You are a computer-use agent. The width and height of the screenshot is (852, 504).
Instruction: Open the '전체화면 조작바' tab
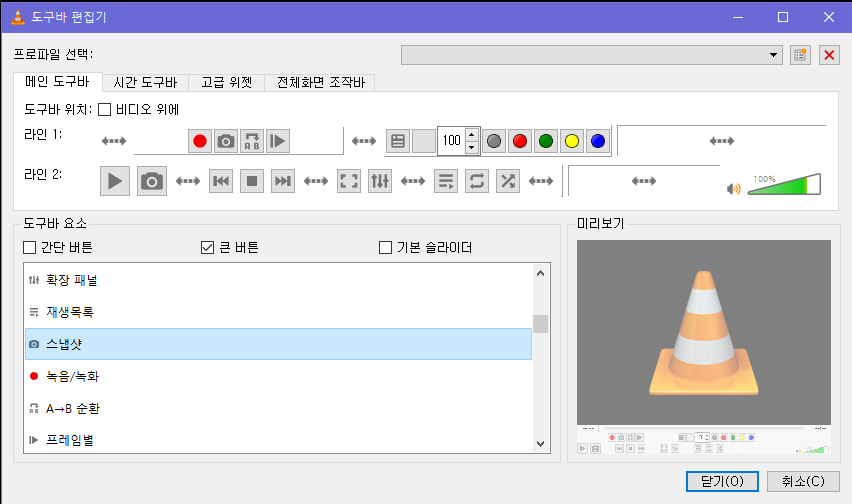click(x=321, y=83)
